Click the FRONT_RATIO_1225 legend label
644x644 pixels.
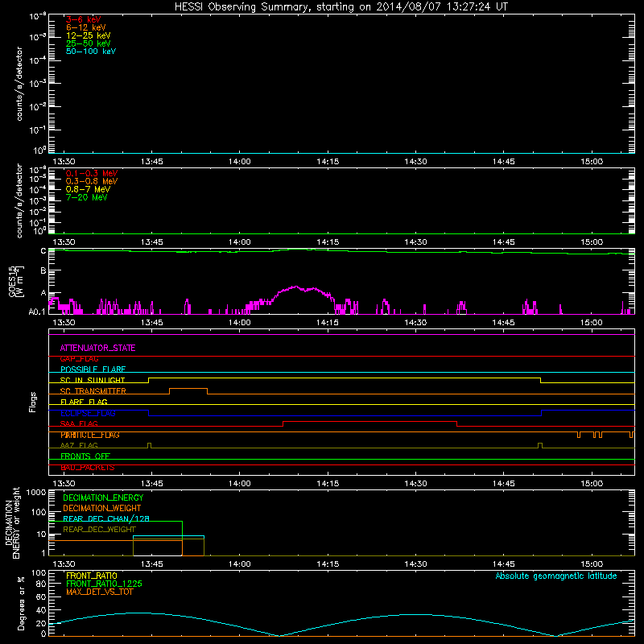pyautogui.click(x=104, y=584)
